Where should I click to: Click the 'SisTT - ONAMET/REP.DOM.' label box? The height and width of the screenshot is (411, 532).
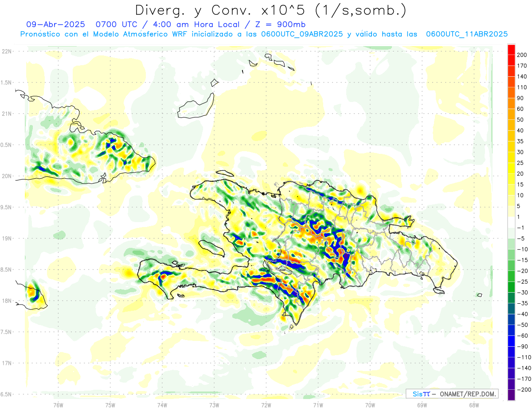[452, 394]
